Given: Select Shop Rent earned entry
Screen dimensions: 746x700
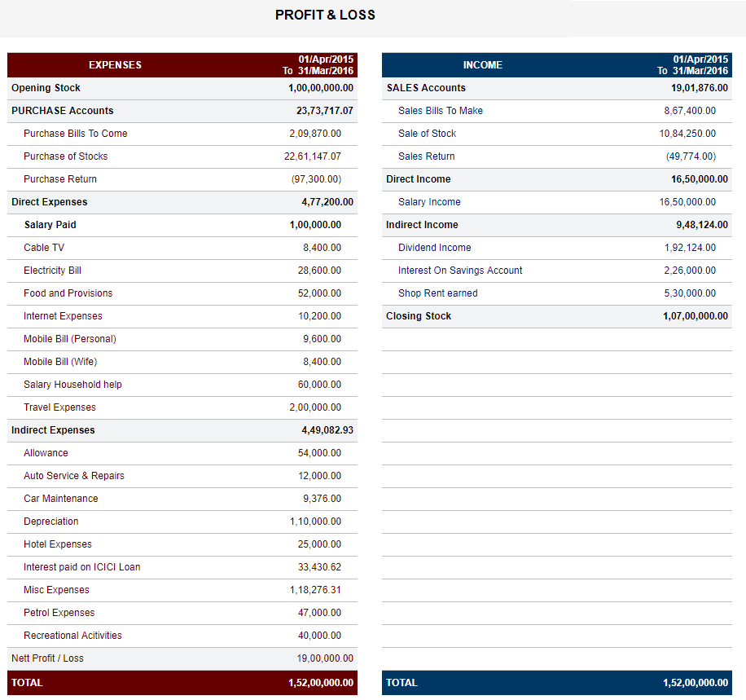Looking at the screenshot, I should [438, 294].
